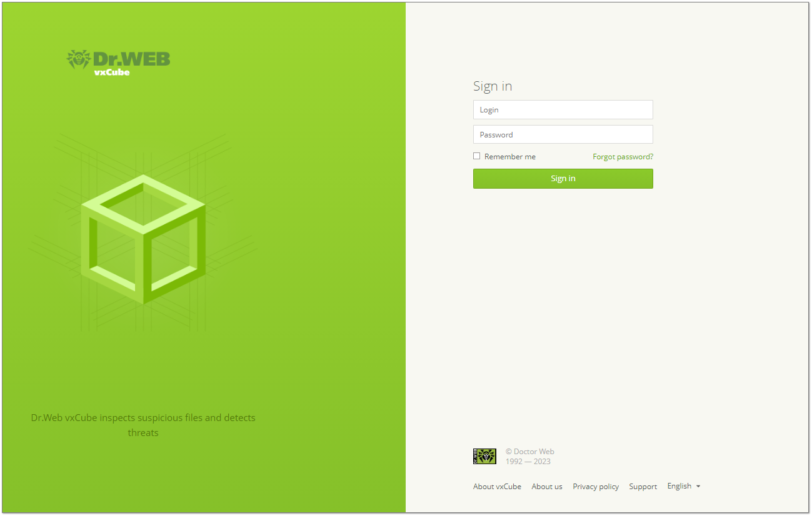Open the About us link
This screenshot has height=516, width=812.
pyautogui.click(x=547, y=487)
